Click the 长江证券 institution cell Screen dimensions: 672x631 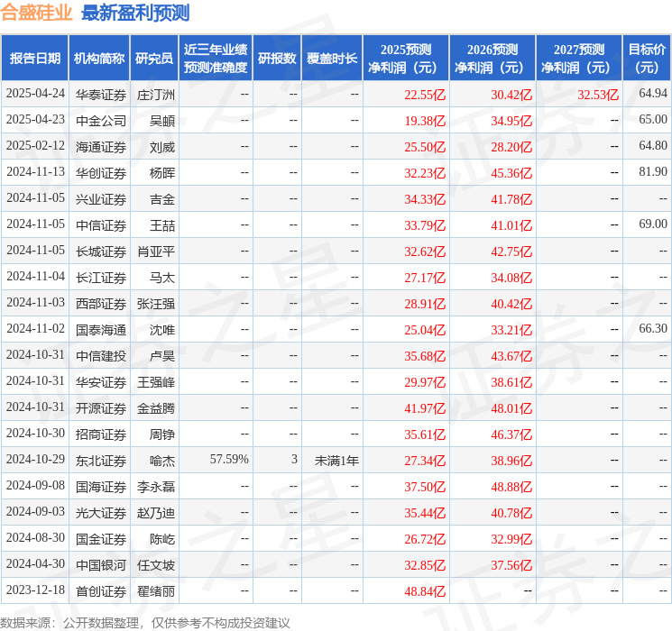pos(101,277)
